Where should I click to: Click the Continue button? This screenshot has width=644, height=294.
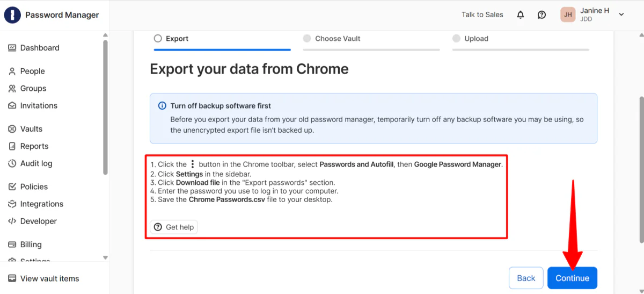(572, 278)
